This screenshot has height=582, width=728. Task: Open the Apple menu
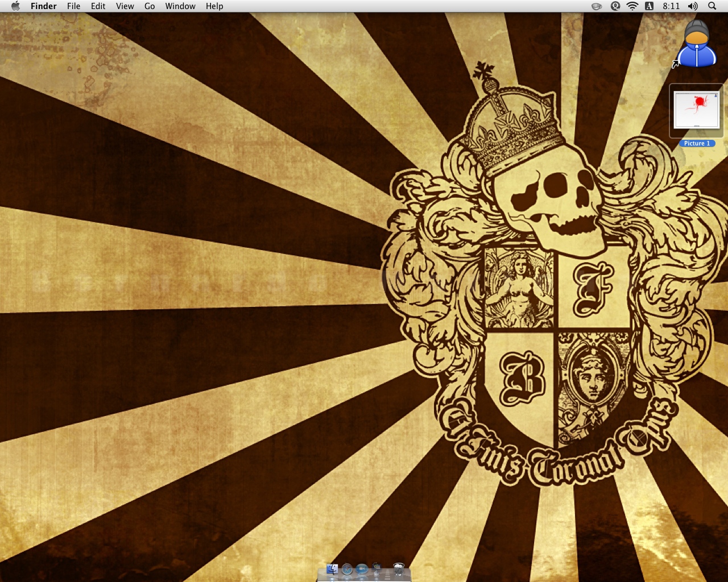tap(15, 6)
